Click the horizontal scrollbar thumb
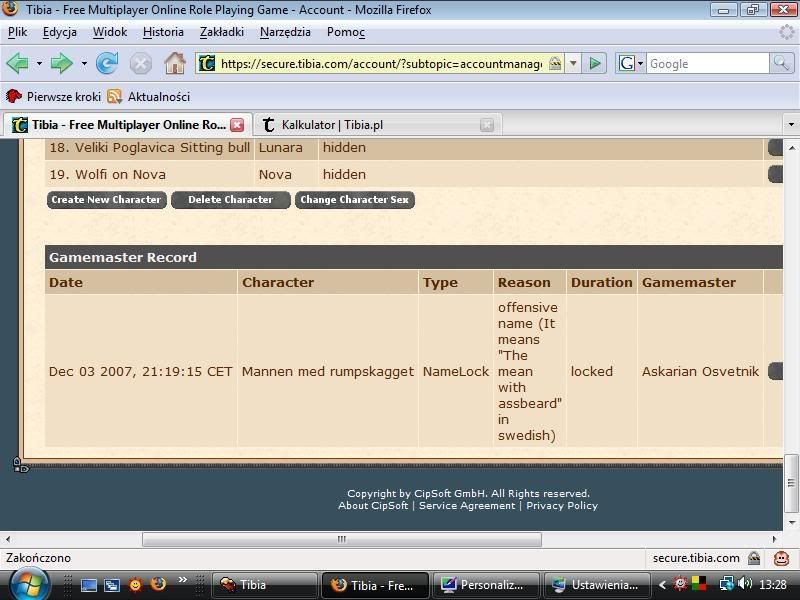Viewport: 800px width, 600px height. pyautogui.click(x=342, y=539)
